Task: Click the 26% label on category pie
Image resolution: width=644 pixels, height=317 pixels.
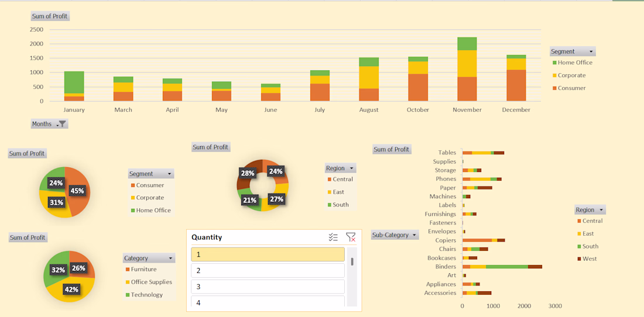Action: 79,268
